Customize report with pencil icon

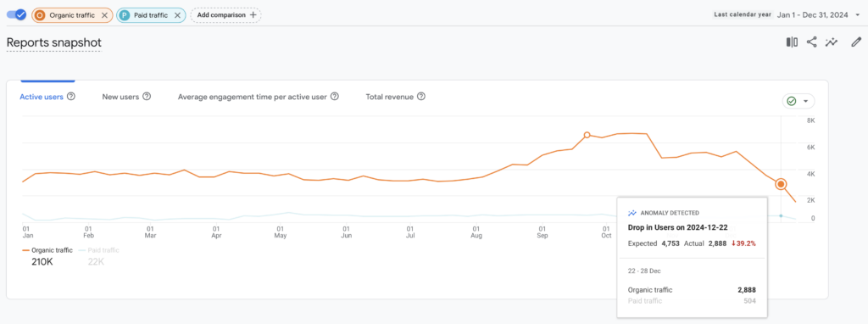856,42
